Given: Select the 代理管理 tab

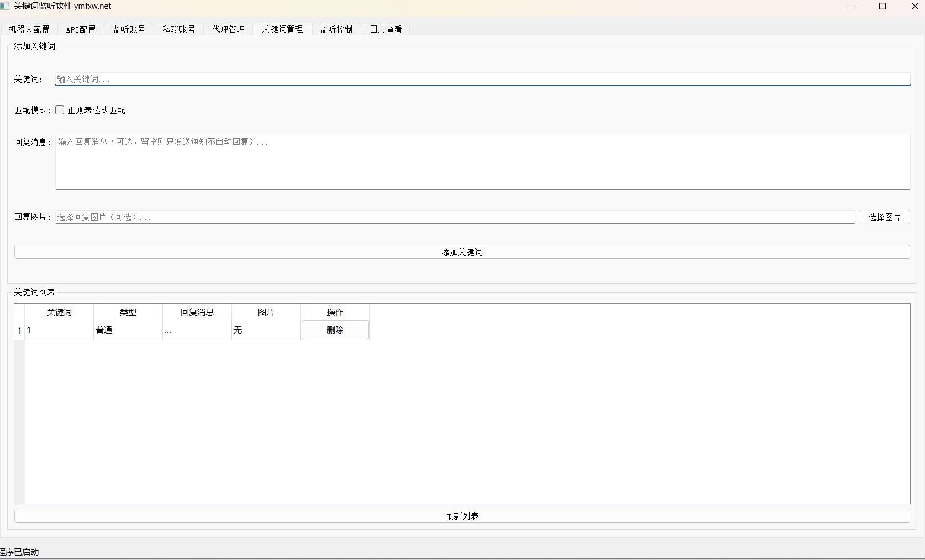Looking at the screenshot, I should 229,29.
